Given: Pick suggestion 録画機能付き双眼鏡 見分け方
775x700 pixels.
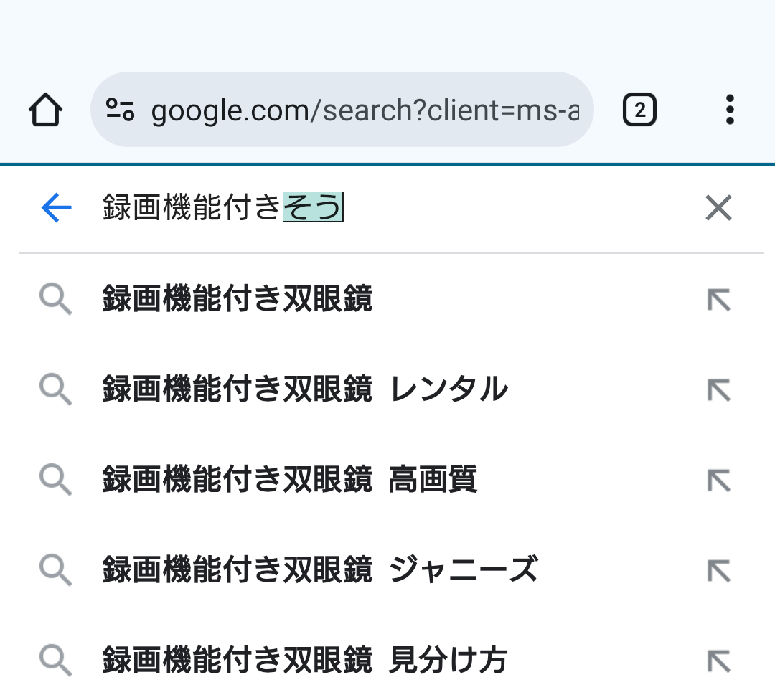Looking at the screenshot, I should (x=305, y=660).
